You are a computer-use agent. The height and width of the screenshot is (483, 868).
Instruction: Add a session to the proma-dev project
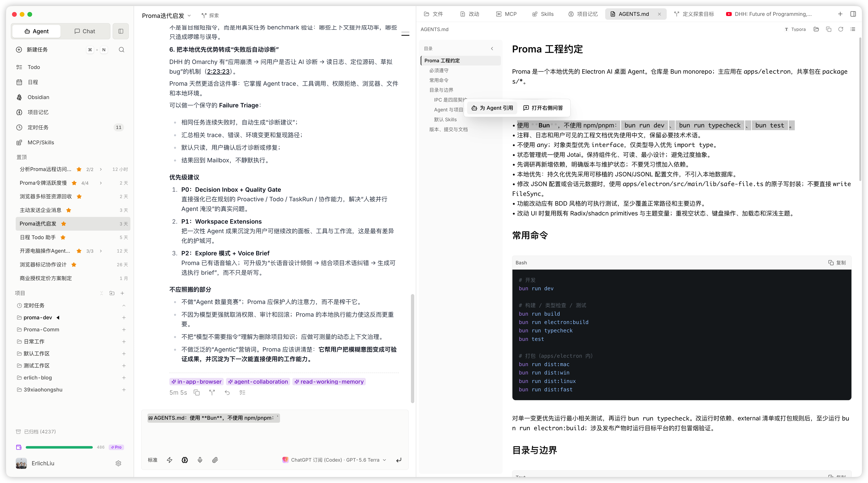[x=124, y=317]
